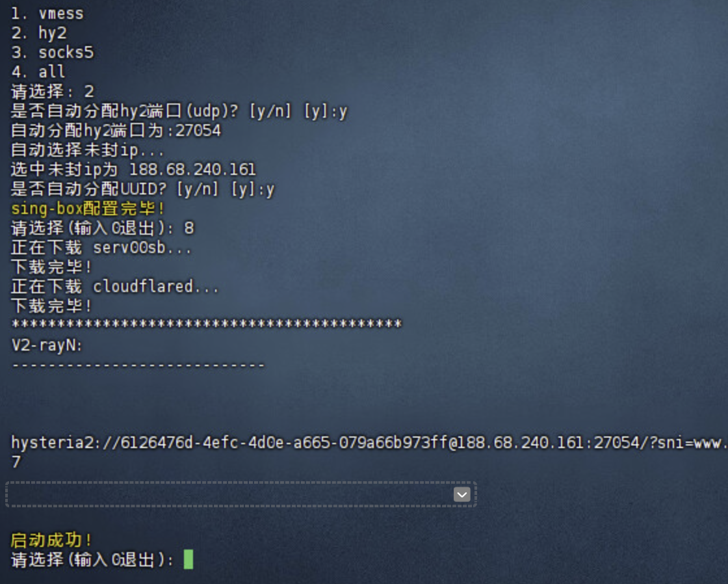Click the yellow 'sing-box配置完毕!' message

(88, 209)
